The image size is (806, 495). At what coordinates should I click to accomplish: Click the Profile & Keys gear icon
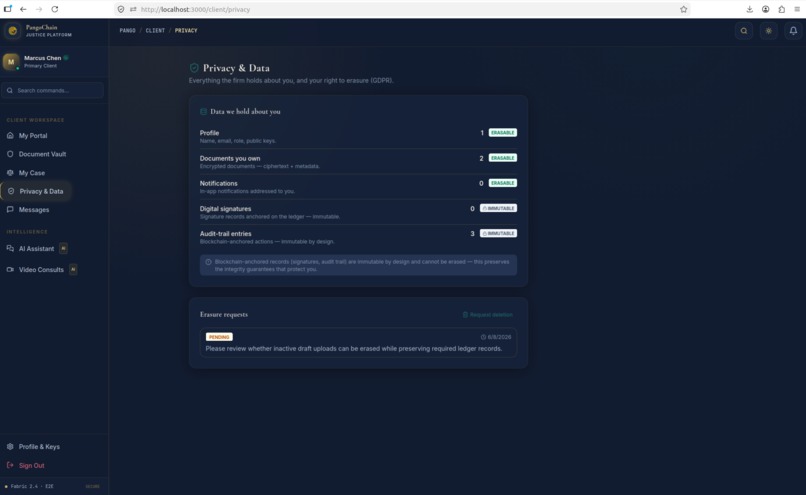(10, 447)
